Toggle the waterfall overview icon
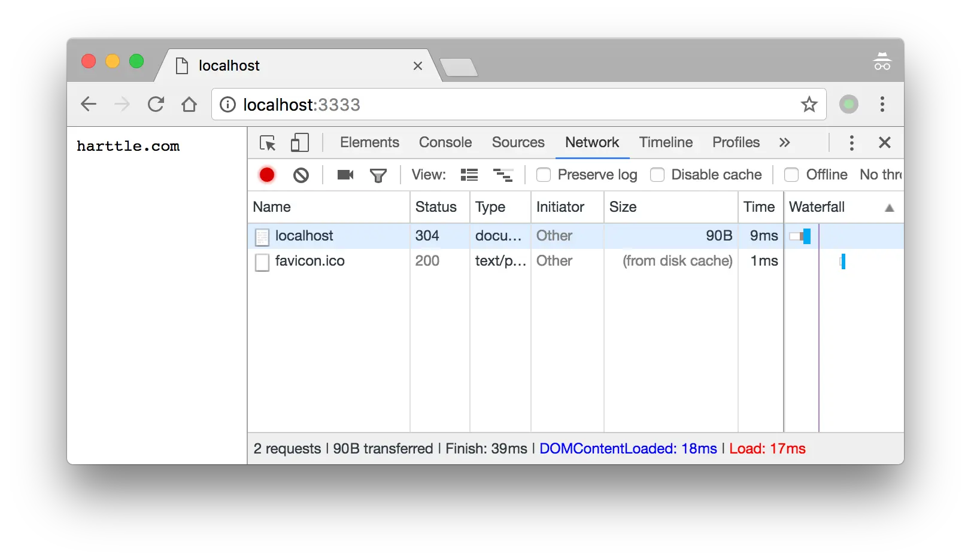This screenshot has height=560, width=971. pos(503,175)
